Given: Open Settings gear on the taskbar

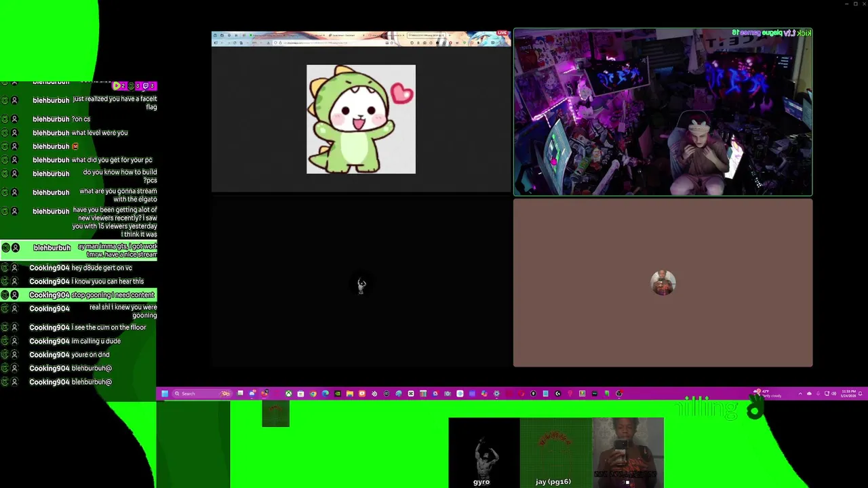Looking at the screenshot, I should coord(496,393).
